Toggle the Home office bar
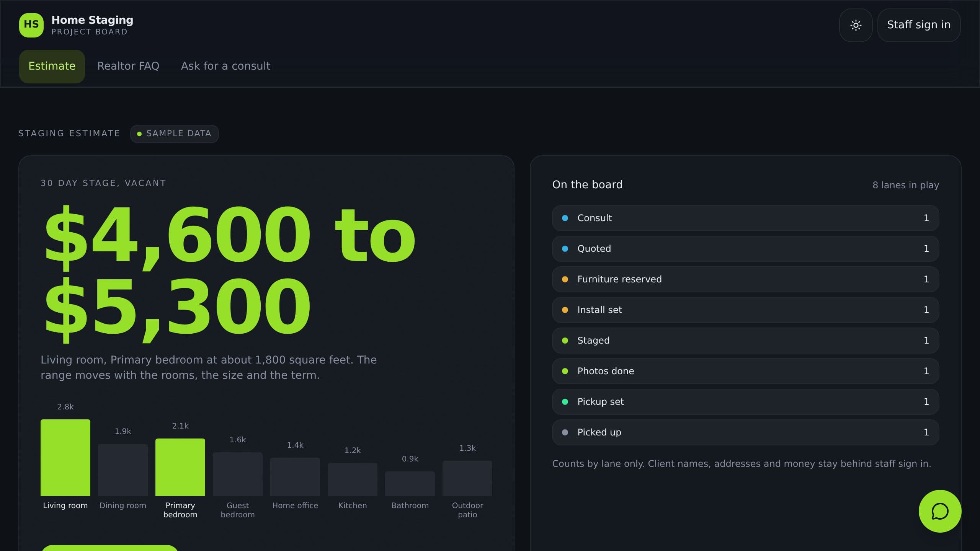 click(295, 477)
